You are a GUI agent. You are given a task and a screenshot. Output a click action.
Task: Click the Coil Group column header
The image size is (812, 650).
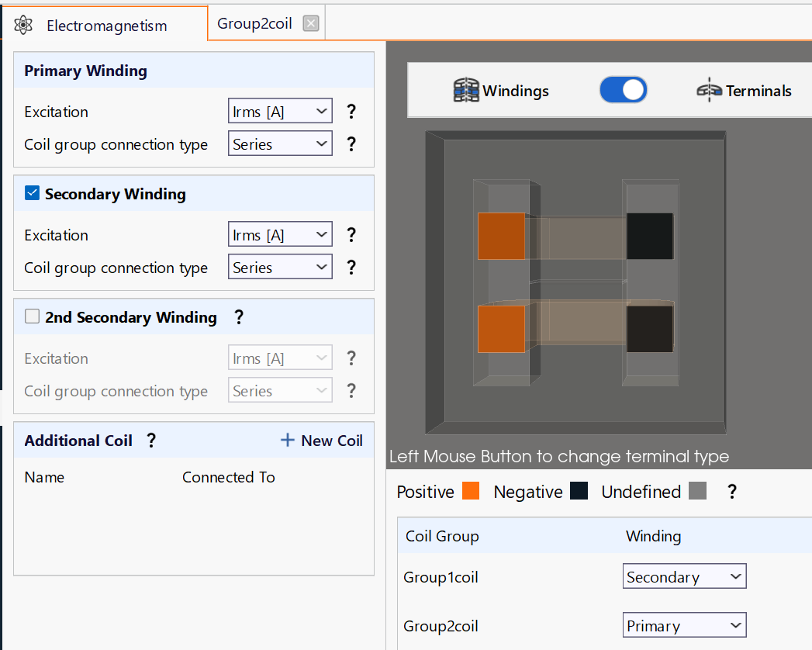(x=442, y=536)
